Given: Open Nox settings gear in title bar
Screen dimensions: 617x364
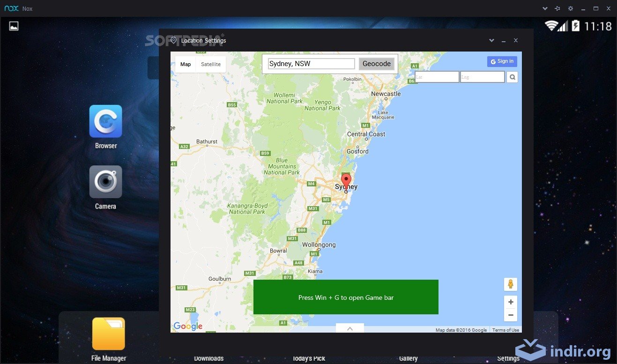Looking at the screenshot, I should [x=570, y=8].
